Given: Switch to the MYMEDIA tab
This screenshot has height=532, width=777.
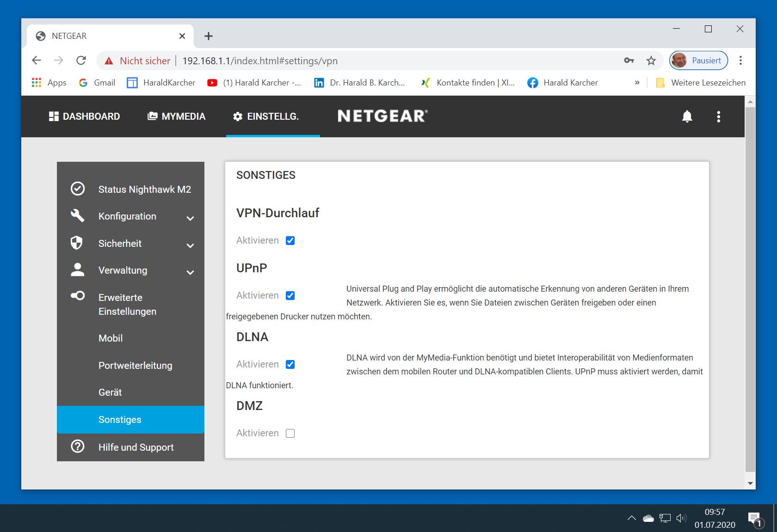Looking at the screenshot, I should click(x=176, y=116).
